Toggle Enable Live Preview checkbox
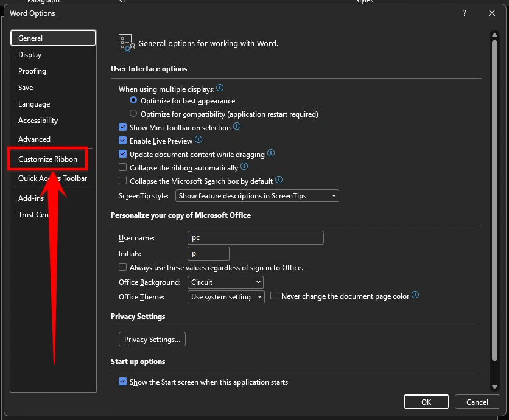 tap(122, 141)
